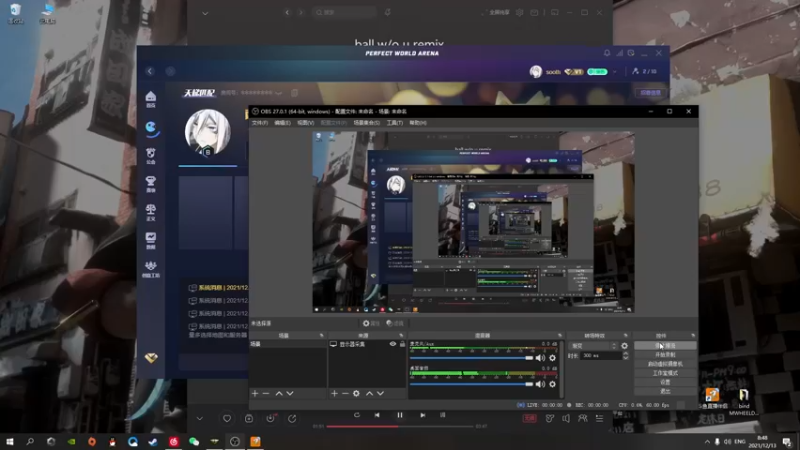Open the View menu in OBS
This screenshot has height=450, width=800.
[x=306, y=123]
